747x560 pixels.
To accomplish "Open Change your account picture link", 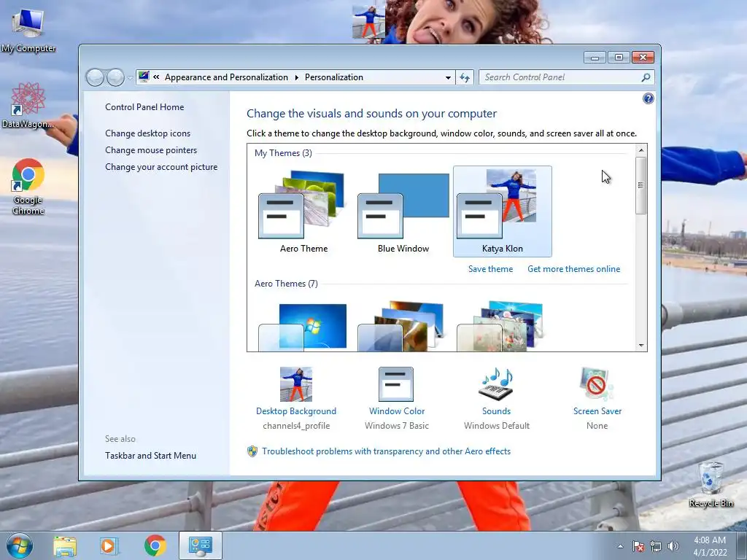I will point(161,167).
